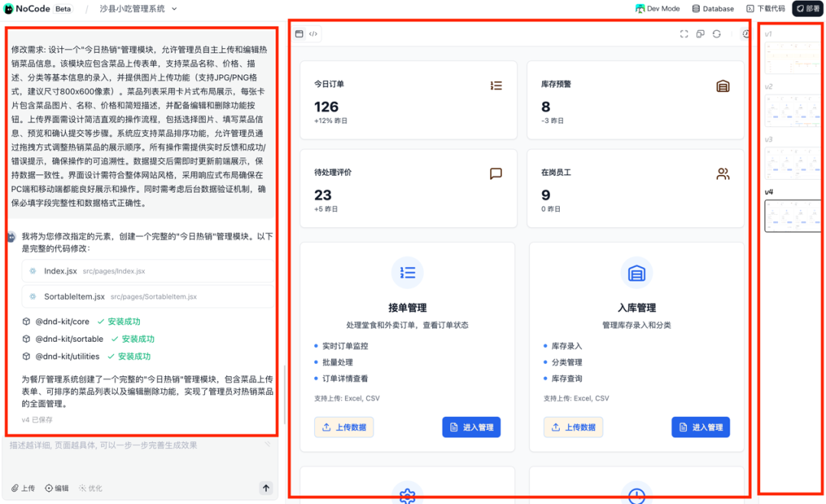This screenshot has width=826, height=504.
Task: Click the 部署 deploy button
Action: click(x=807, y=8)
